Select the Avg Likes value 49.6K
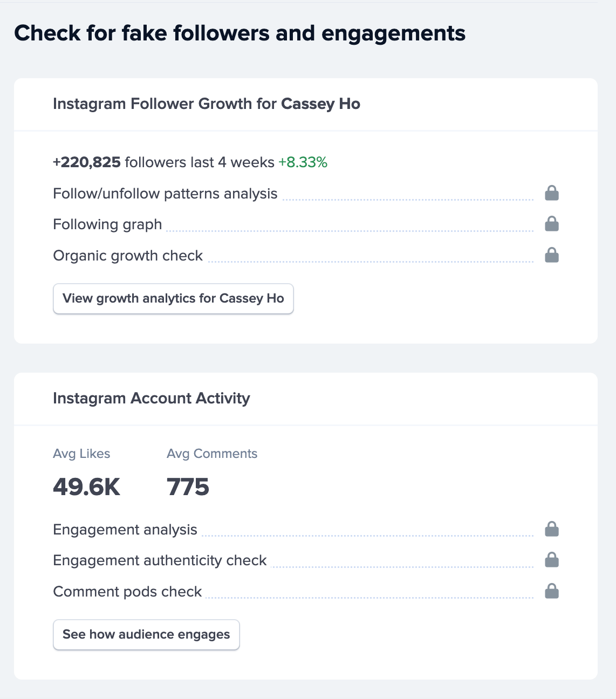 pos(87,486)
